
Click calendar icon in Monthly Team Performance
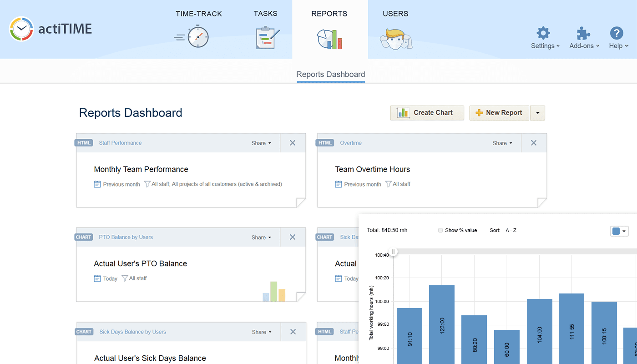(97, 184)
